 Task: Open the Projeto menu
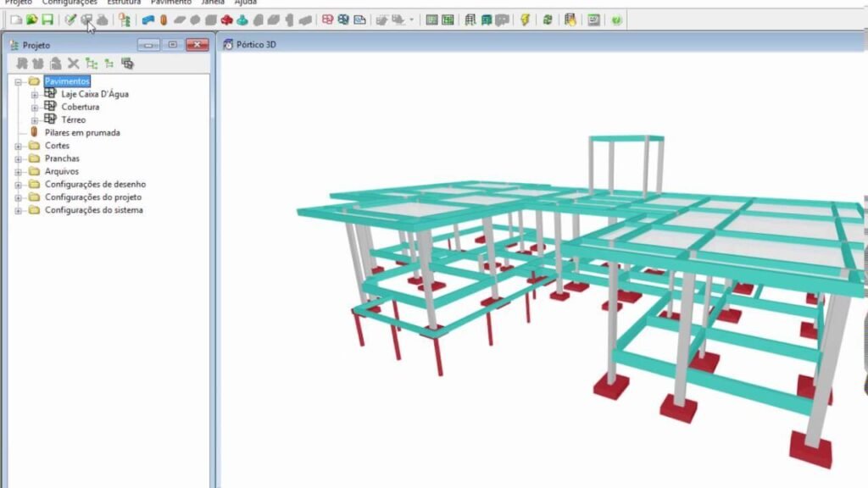pos(19,3)
